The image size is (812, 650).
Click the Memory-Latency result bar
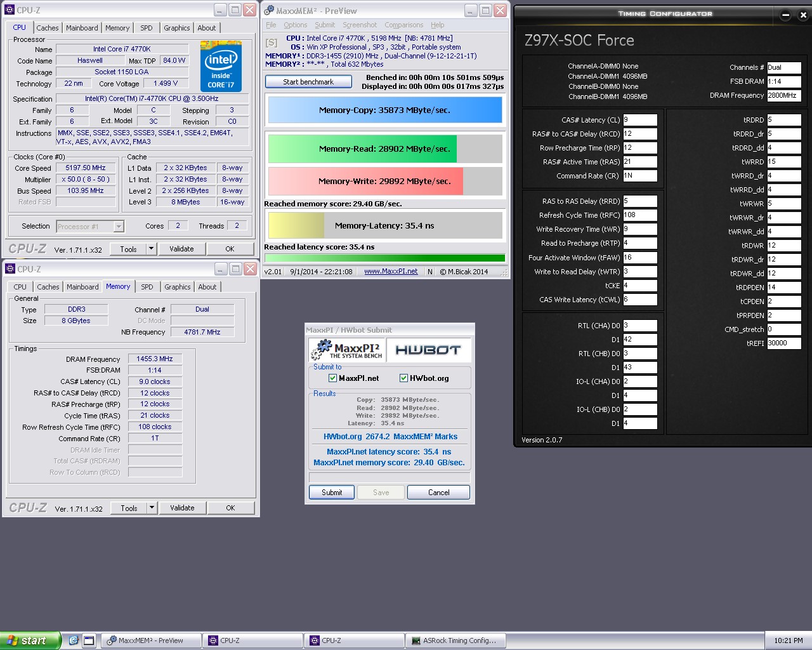385,225
